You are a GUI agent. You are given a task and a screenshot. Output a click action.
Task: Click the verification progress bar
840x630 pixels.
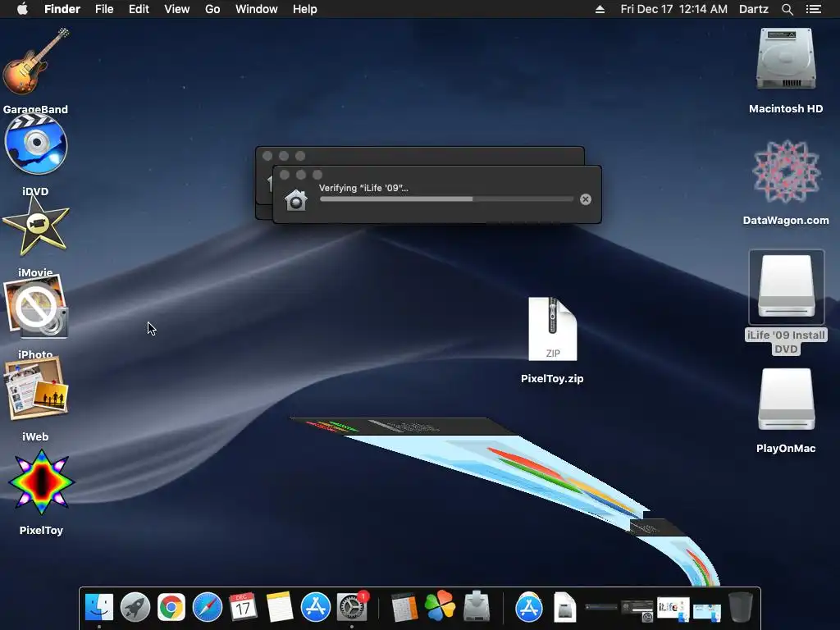click(x=446, y=199)
